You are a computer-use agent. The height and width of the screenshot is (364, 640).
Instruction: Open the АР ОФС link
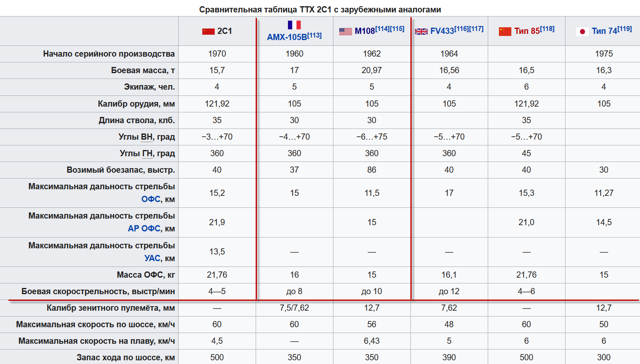[x=144, y=228]
